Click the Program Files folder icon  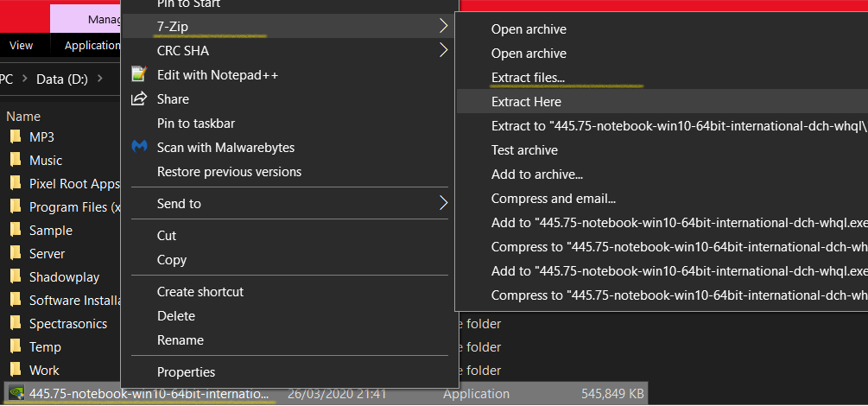click(x=16, y=206)
